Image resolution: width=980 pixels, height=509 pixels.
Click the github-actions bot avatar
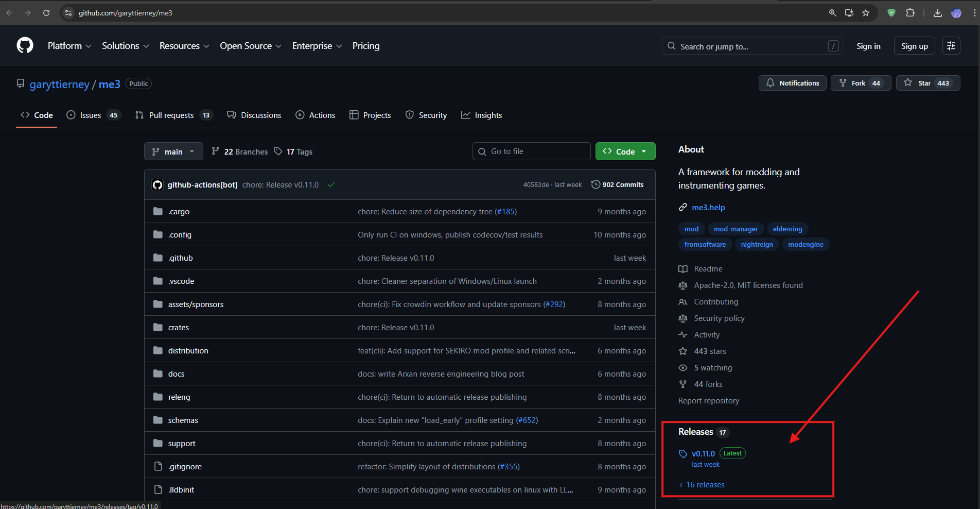[x=157, y=185]
